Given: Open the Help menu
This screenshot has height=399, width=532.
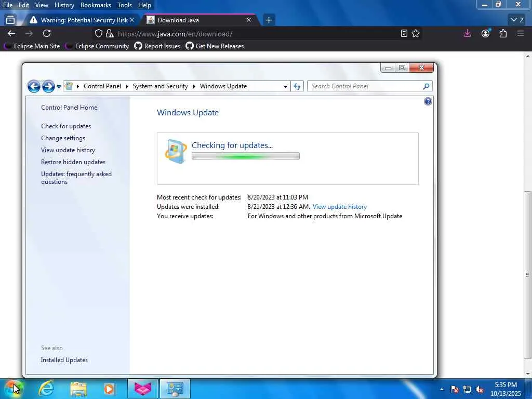Looking at the screenshot, I should tap(144, 5).
